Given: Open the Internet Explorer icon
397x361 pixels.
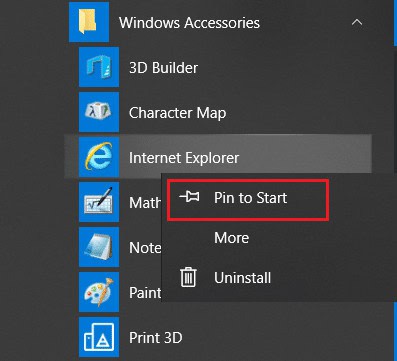Looking at the screenshot, I should [x=99, y=157].
